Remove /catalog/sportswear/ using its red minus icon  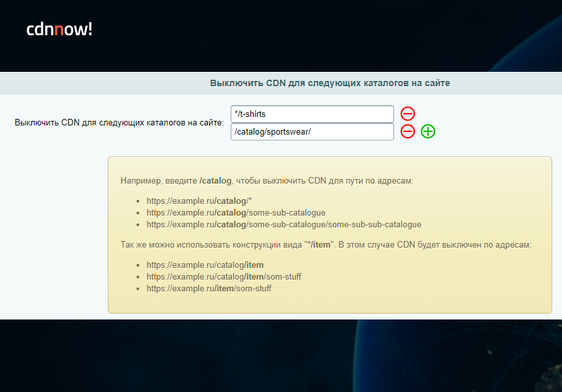(x=407, y=131)
